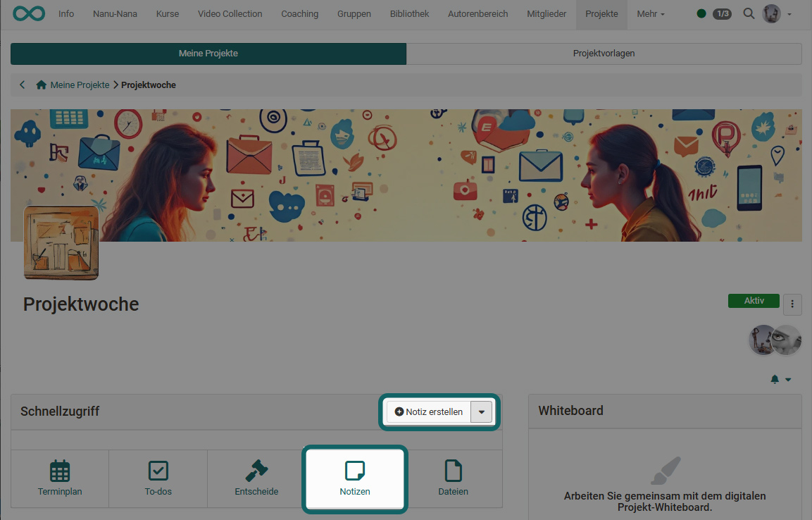
Task: Select the Meine Projekte tab
Action: [x=208, y=54]
